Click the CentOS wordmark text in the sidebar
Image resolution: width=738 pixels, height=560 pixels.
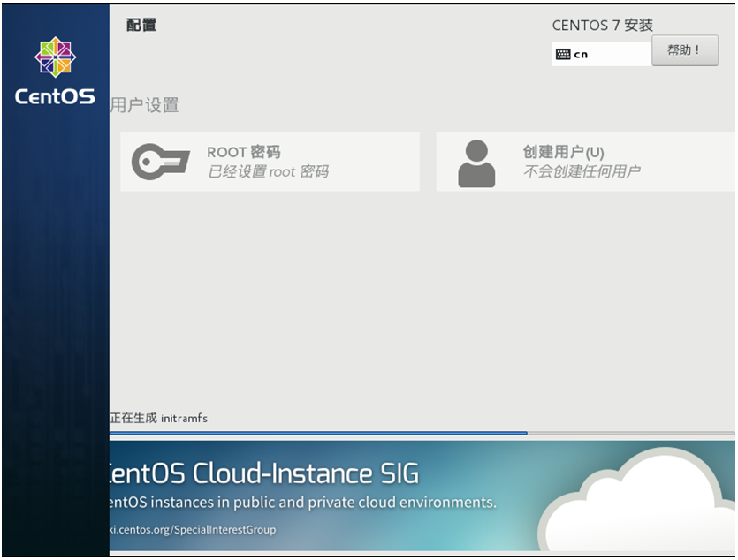(55, 96)
